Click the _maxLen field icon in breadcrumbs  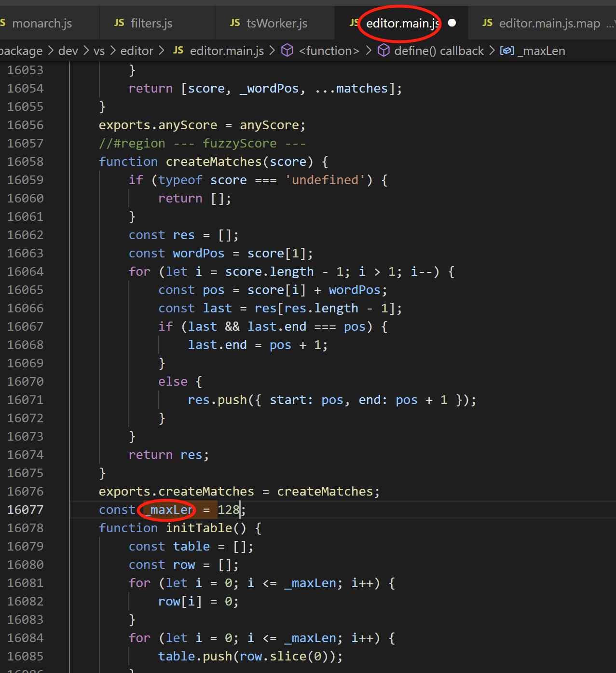click(x=507, y=50)
